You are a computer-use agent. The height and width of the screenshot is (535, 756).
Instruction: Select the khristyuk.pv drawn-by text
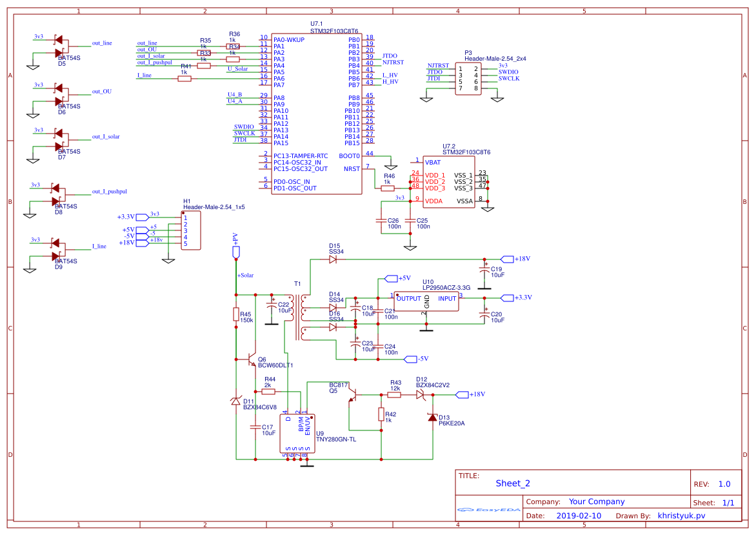point(682,515)
